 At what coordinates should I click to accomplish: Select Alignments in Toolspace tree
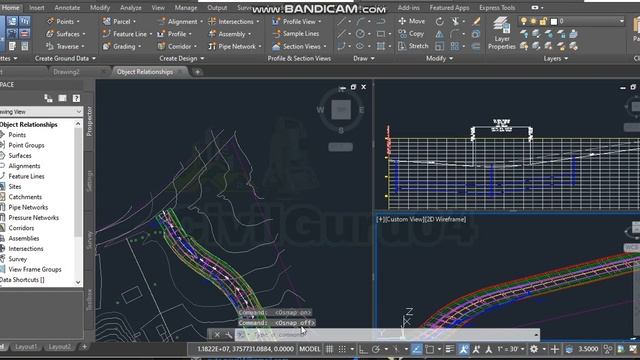click(x=24, y=166)
